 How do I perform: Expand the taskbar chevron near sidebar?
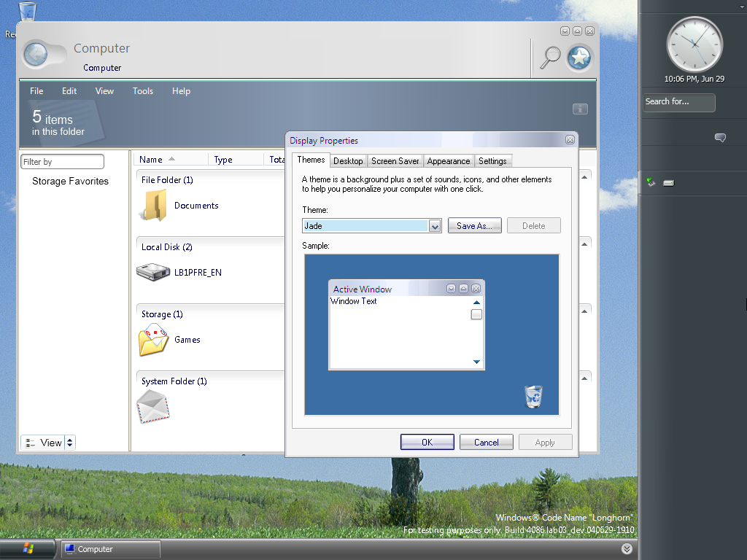pyautogui.click(x=627, y=549)
